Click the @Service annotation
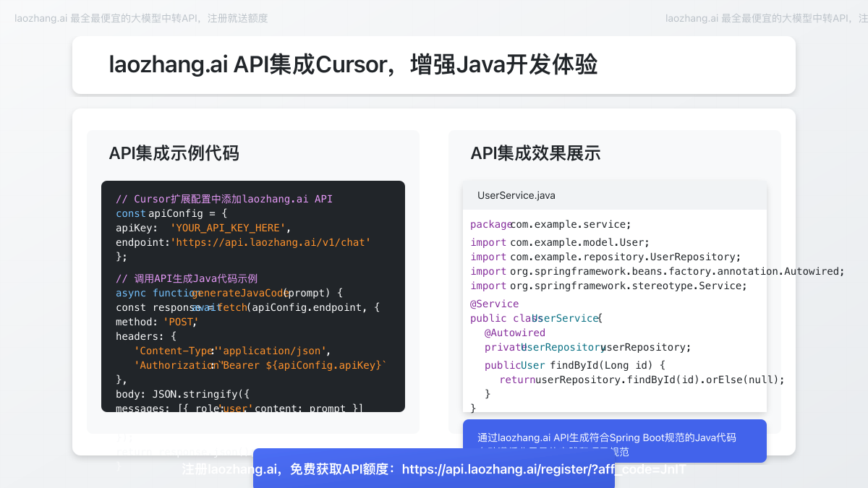This screenshot has height=488, width=868. click(x=495, y=304)
